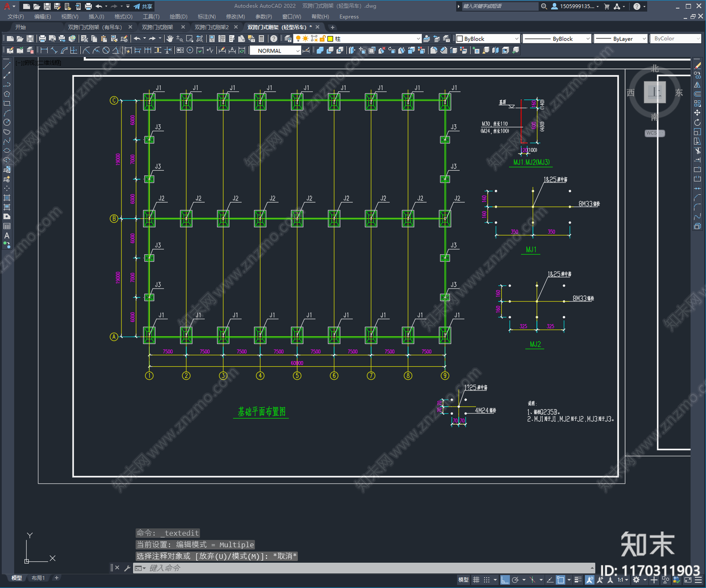Toggle object snap tracking in status bar

[550, 580]
